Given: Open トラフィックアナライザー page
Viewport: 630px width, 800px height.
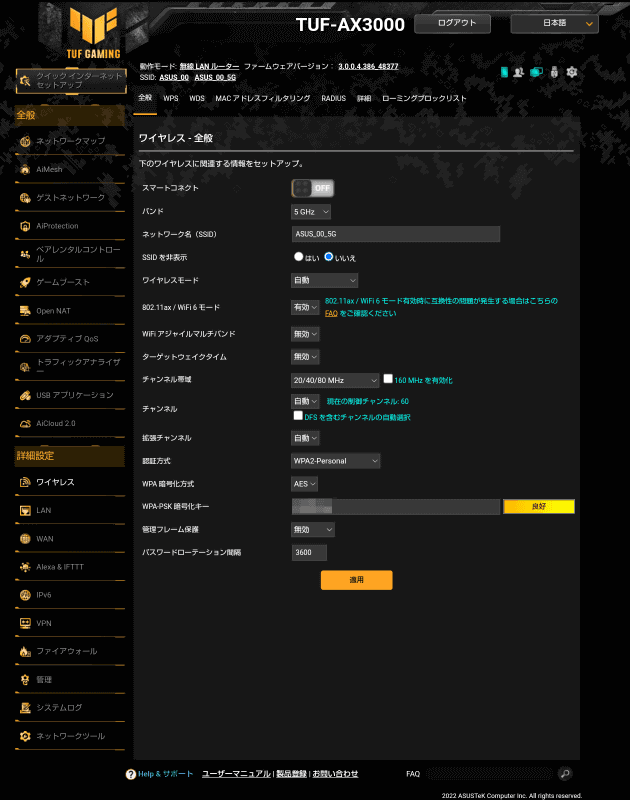Looking at the screenshot, I should click(70, 367).
